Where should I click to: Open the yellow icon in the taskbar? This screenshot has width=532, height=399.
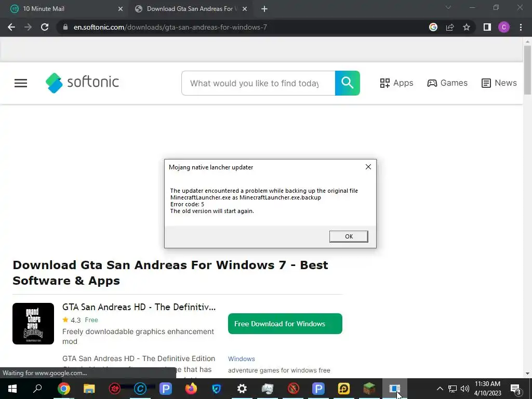344,389
